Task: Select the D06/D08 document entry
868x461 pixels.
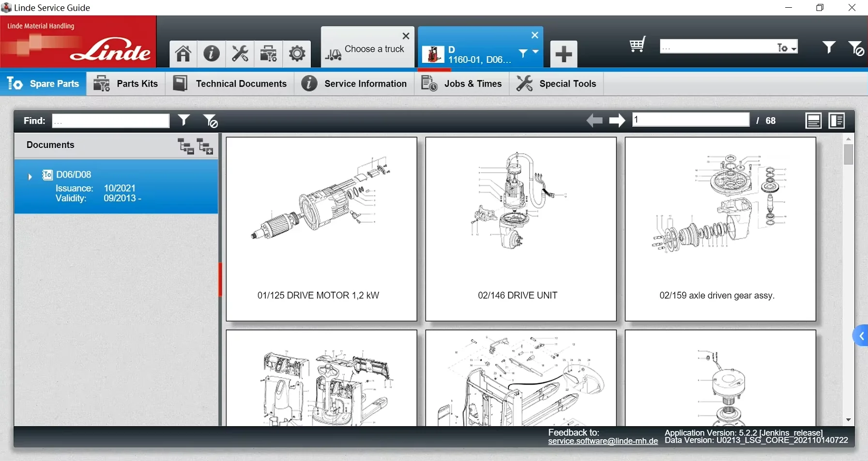Action: (116, 187)
